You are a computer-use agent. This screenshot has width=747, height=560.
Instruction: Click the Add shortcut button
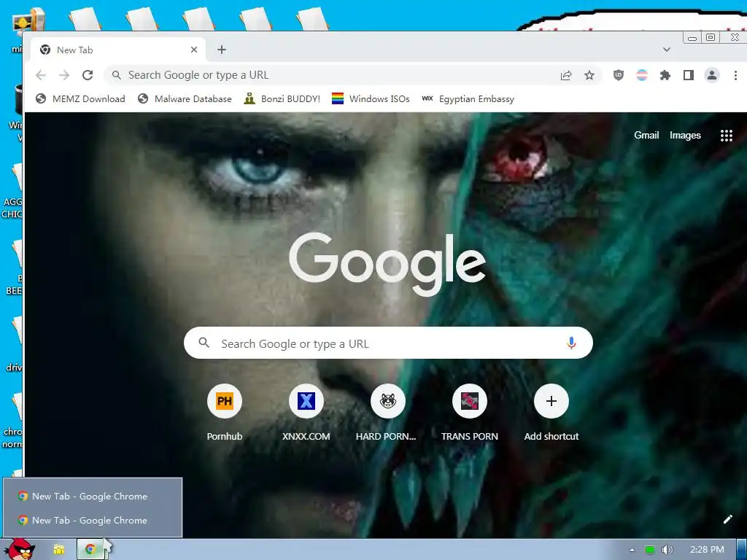551,413
